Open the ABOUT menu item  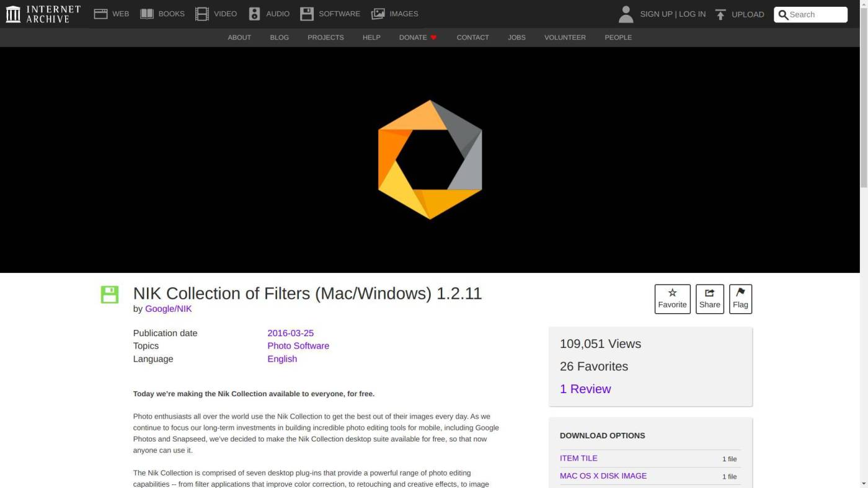click(239, 37)
